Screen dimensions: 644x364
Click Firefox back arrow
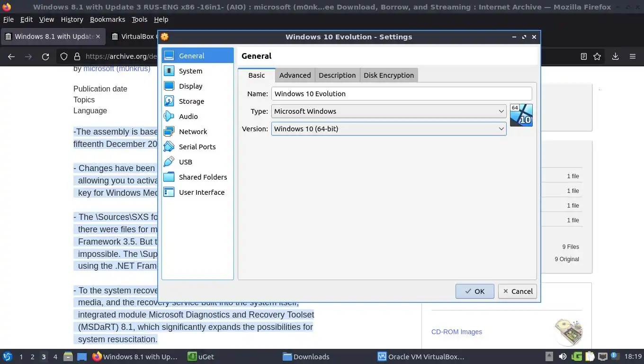(x=11, y=56)
